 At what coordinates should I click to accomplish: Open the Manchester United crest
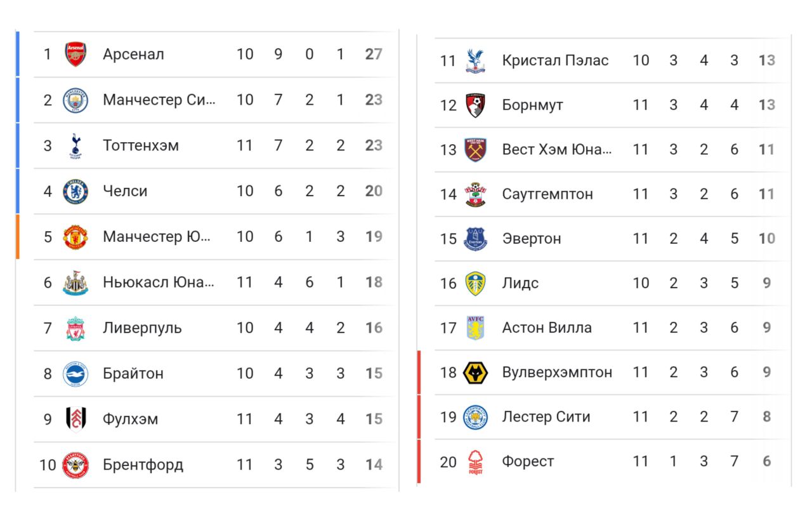75,237
